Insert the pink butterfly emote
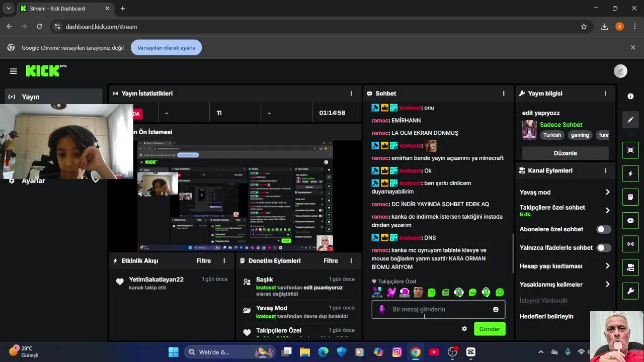Image resolution: width=644 pixels, height=362 pixels. coord(391,292)
